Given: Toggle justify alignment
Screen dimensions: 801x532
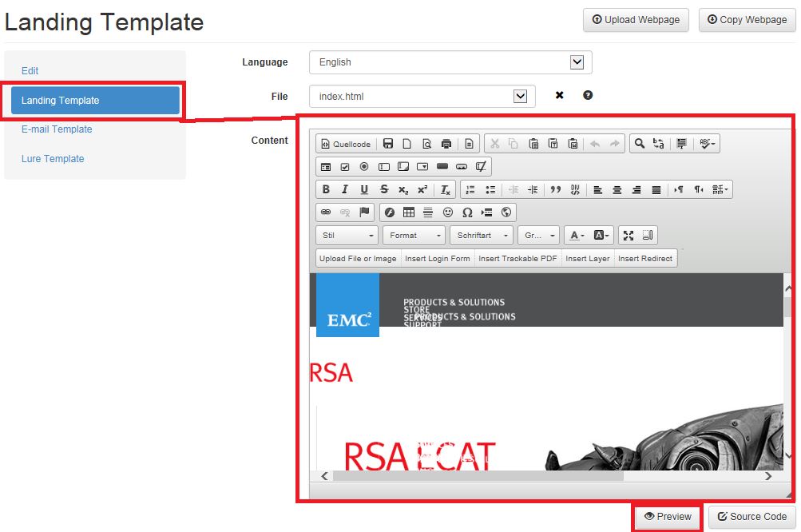Looking at the screenshot, I should [656, 189].
